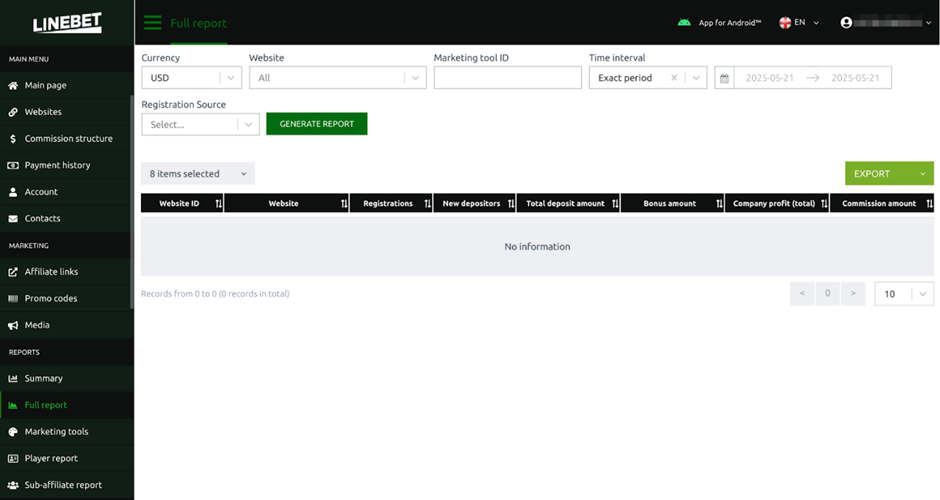This screenshot has height=500, width=940.
Task: Click the Media megaphone icon
Action: (13, 325)
